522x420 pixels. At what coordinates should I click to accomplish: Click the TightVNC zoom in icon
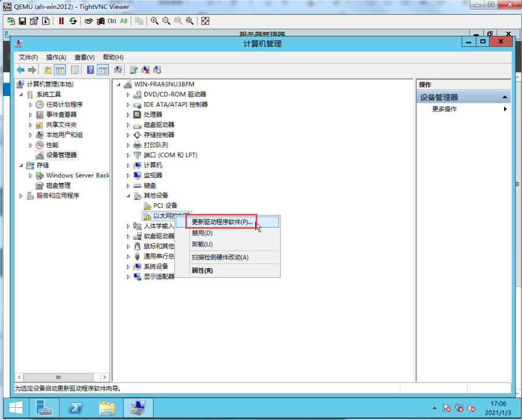155,21
